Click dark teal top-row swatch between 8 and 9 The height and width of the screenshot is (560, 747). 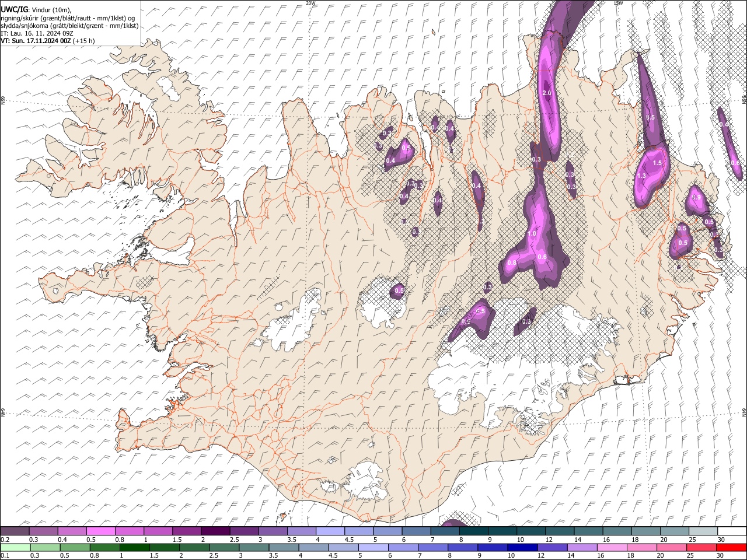(474, 531)
